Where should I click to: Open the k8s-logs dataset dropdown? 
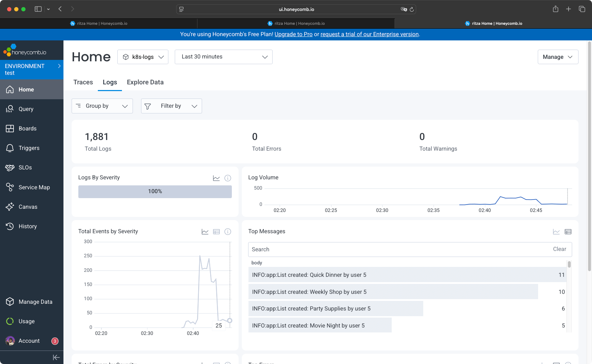tap(143, 57)
